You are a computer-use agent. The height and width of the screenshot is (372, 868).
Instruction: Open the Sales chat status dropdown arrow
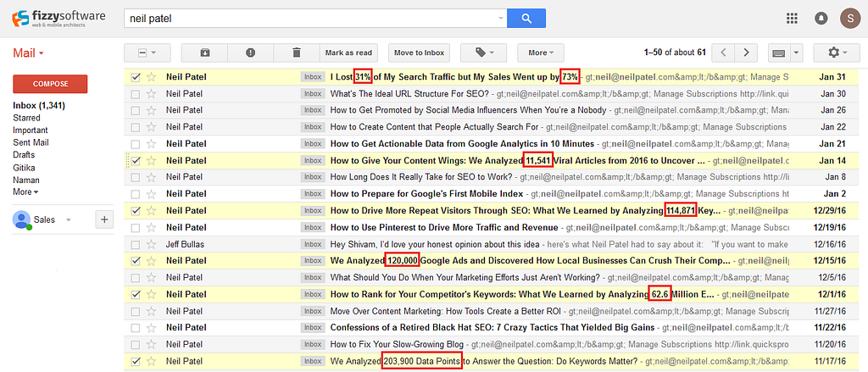click(69, 219)
